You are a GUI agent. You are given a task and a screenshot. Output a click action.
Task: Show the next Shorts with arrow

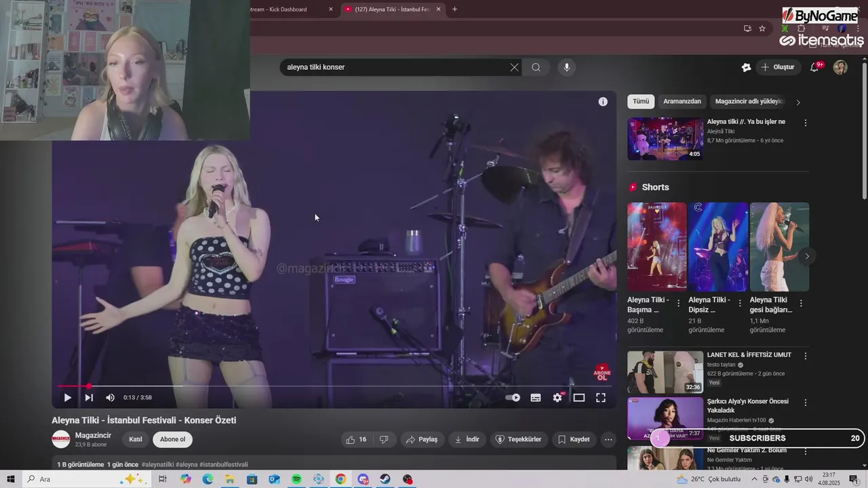click(807, 256)
